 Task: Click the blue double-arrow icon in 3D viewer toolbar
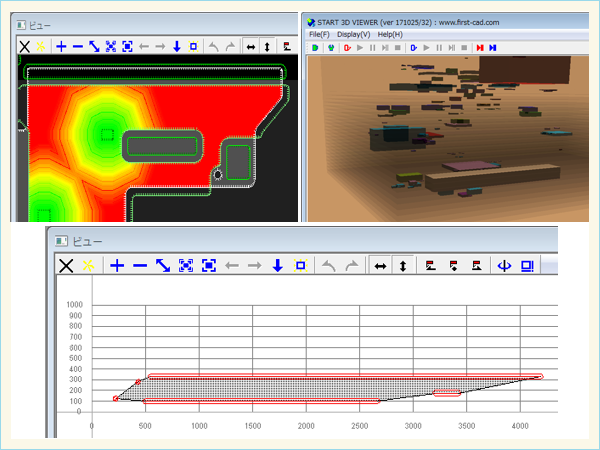tap(493, 47)
